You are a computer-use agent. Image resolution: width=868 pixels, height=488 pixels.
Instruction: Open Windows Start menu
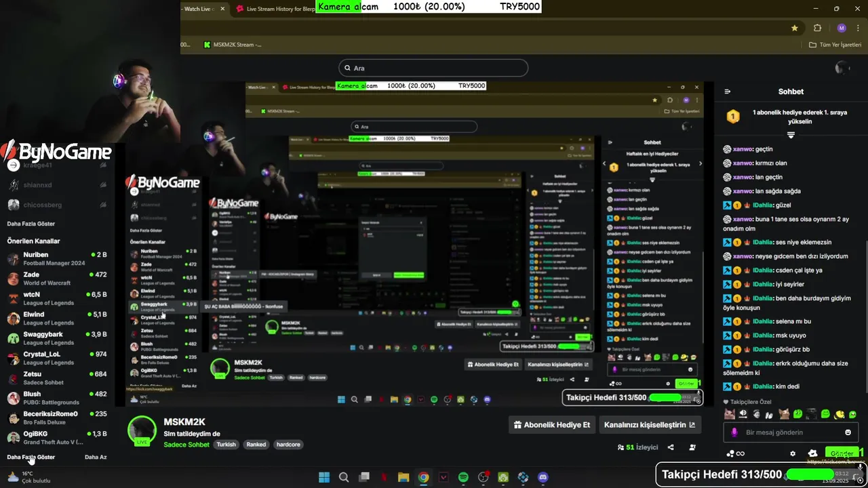point(324,477)
